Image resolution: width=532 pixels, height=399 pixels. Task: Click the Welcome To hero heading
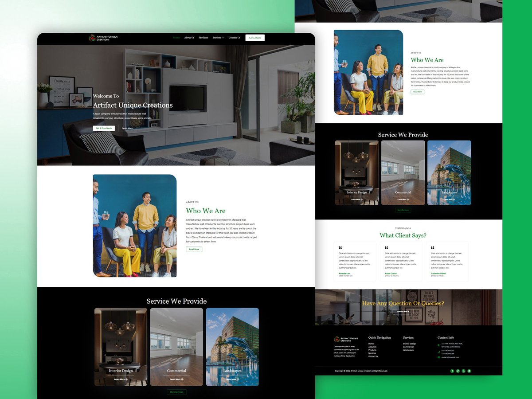(x=106, y=96)
